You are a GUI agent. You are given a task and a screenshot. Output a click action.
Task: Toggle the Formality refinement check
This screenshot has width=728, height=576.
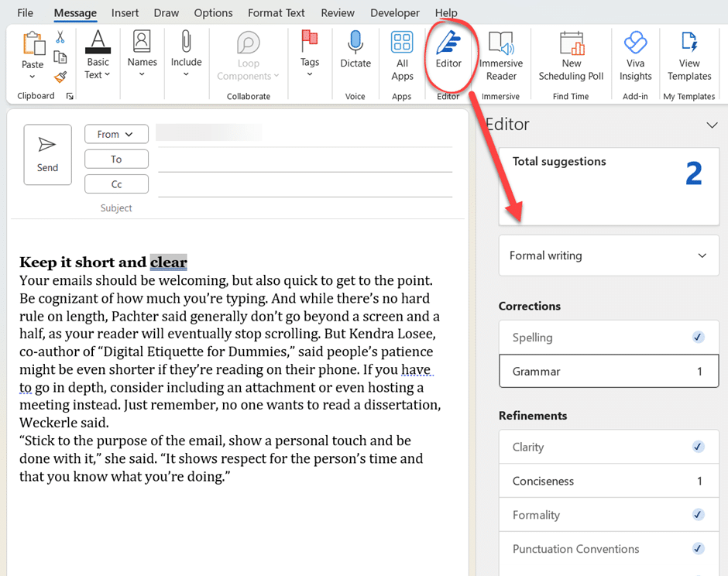click(x=698, y=514)
